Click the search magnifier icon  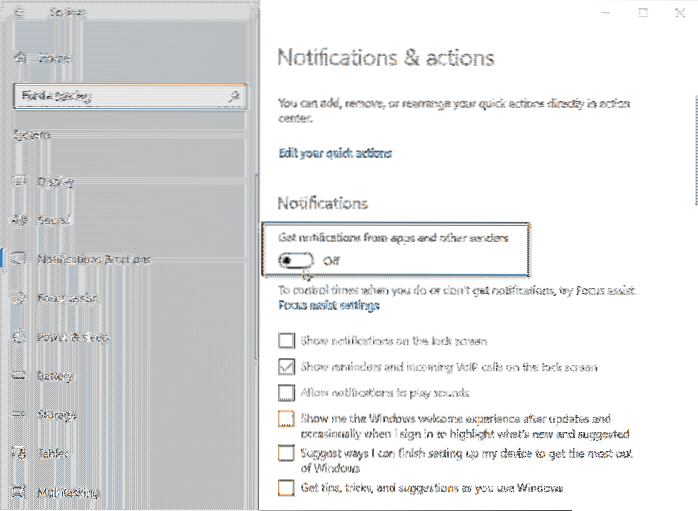pos(234,96)
